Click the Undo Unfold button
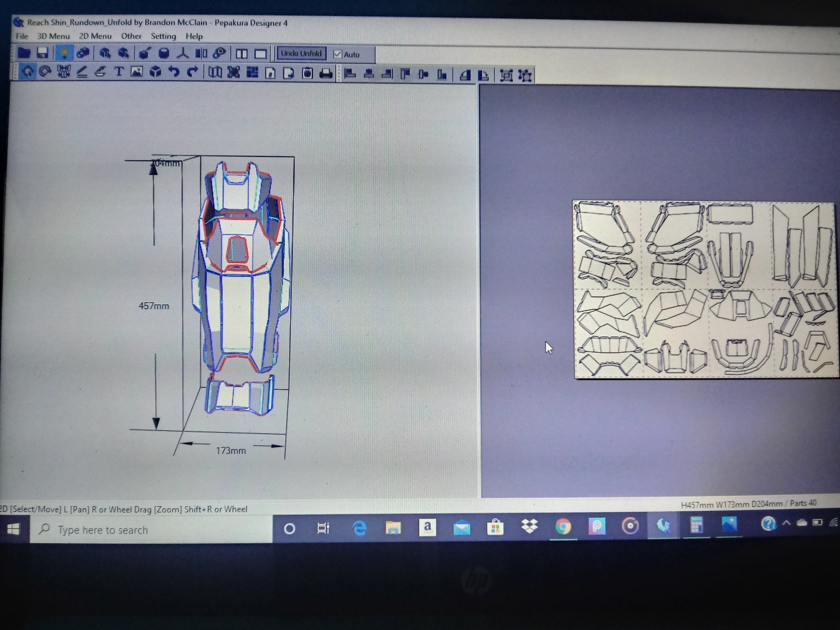This screenshot has width=840, height=630. click(301, 54)
